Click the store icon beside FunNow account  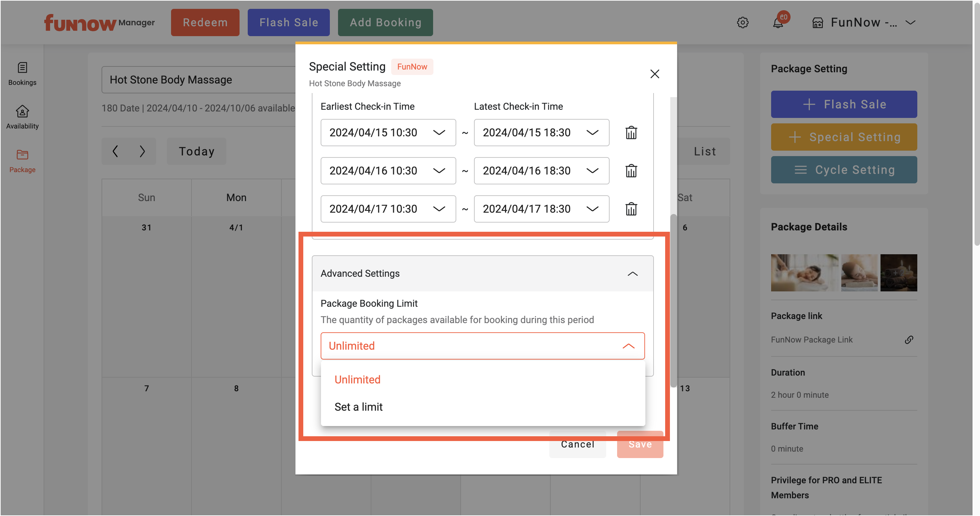tap(817, 23)
